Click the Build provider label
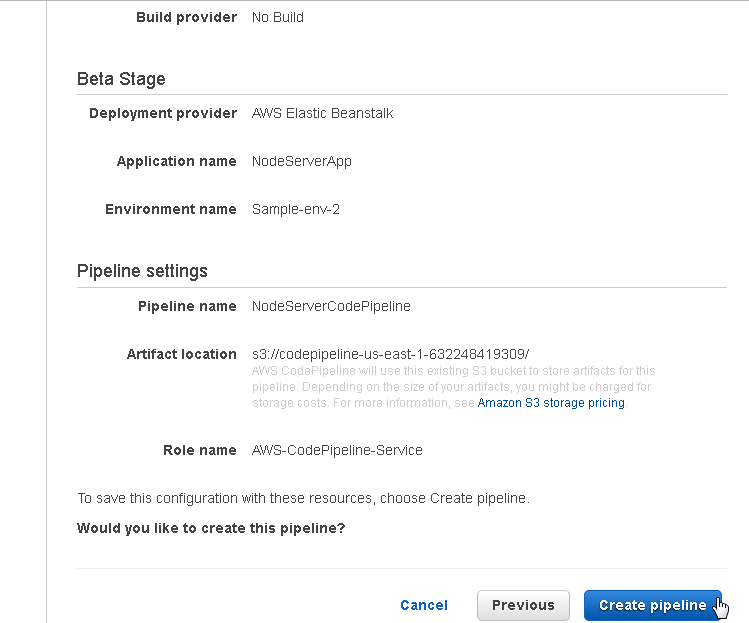Viewport: 749px width, 623px height. point(186,17)
